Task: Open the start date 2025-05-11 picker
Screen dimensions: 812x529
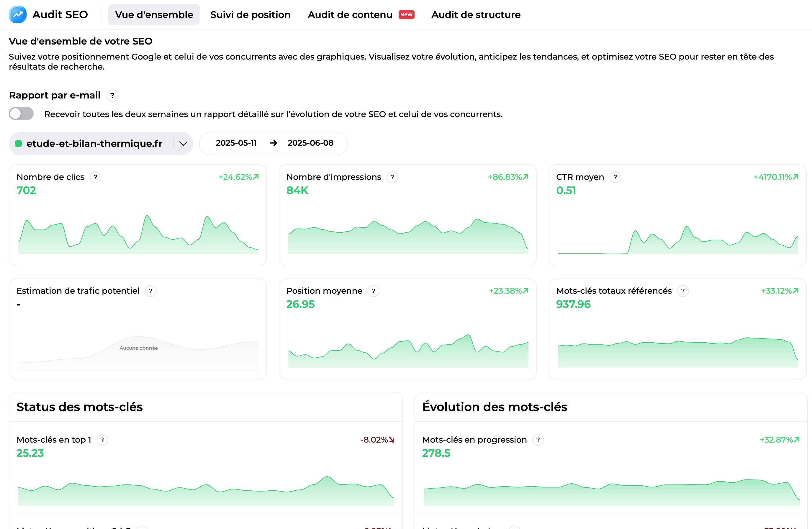Action: click(236, 143)
